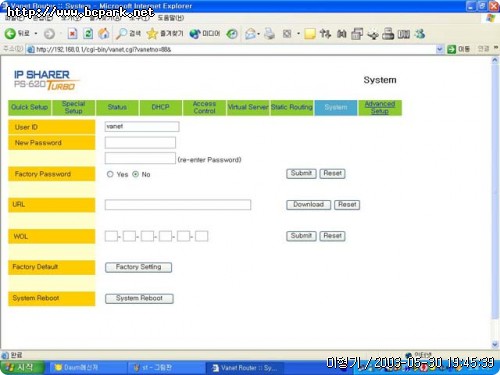
Task: Click the last WOL MAC address box
Action: coord(201,236)
